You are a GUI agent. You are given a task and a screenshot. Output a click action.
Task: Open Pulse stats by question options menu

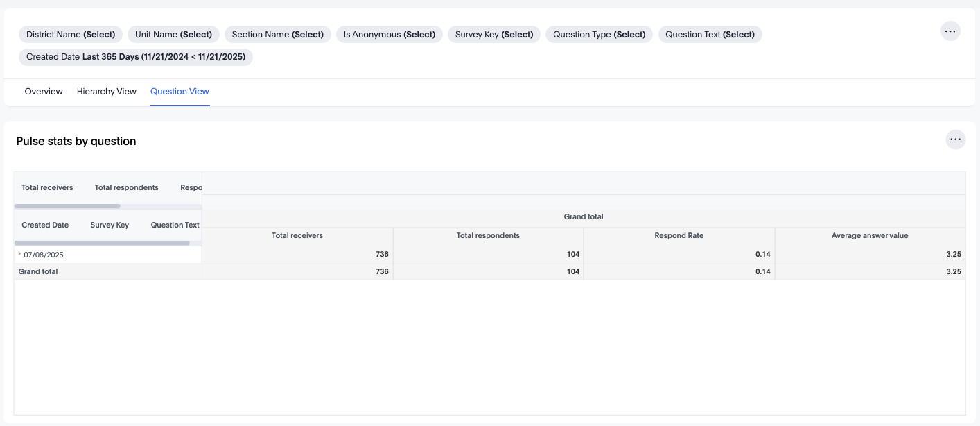[956, 139]
